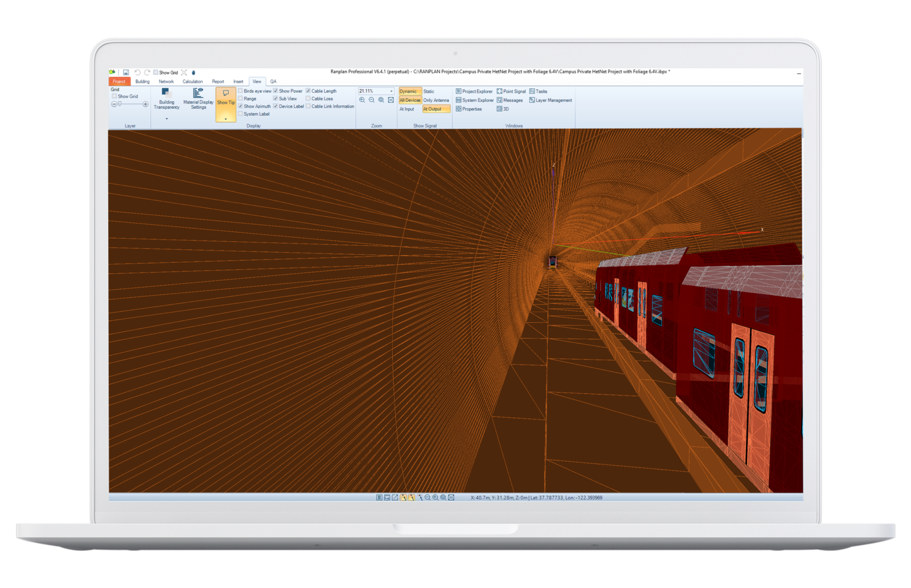Enable the Birds eye view checkbox
Screen dimensions: 911x588
point(241,91)
